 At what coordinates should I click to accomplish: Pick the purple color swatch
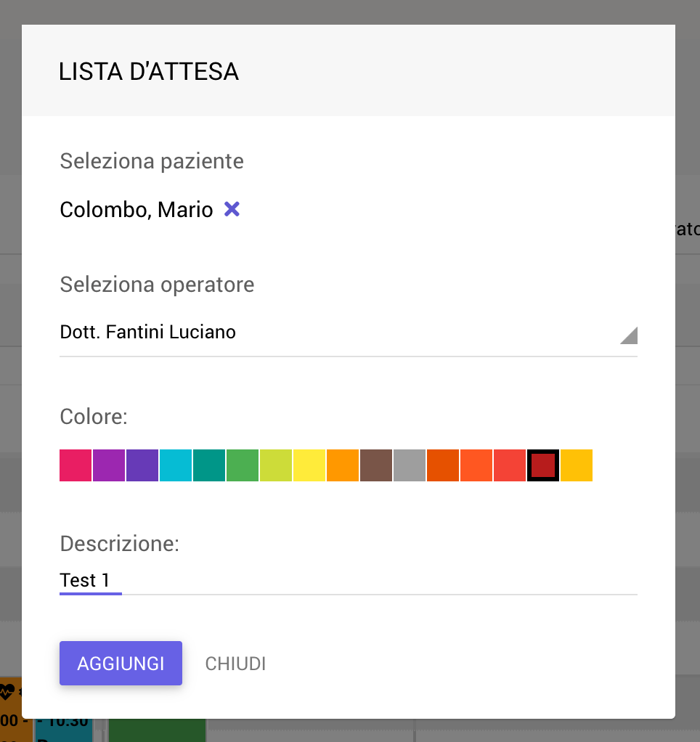[109, 465]
